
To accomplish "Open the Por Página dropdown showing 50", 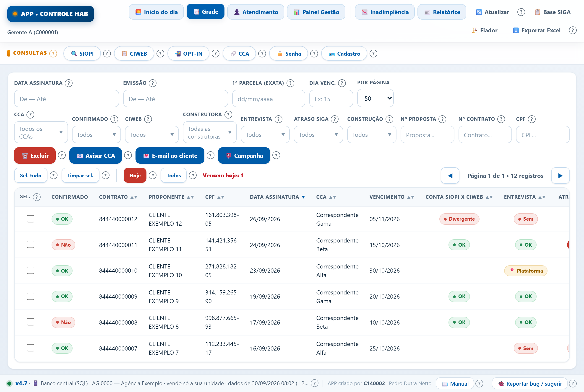I will point(375,98).
